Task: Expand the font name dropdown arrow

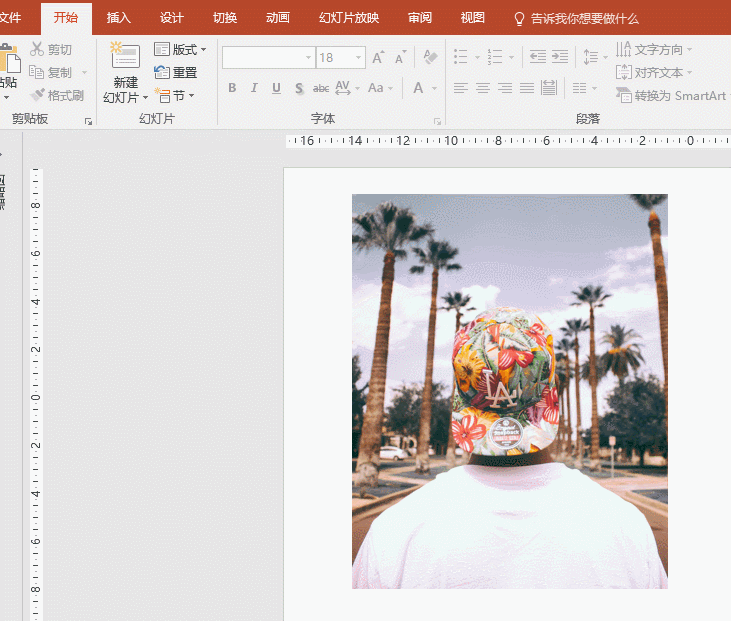Action: [x=309, y=57]
